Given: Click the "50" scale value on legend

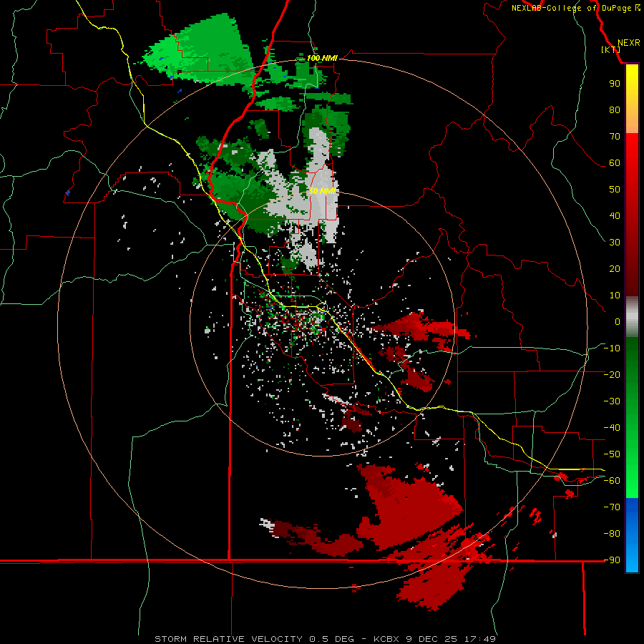Looking at the screenshot, I should click(x=615, y=190).
